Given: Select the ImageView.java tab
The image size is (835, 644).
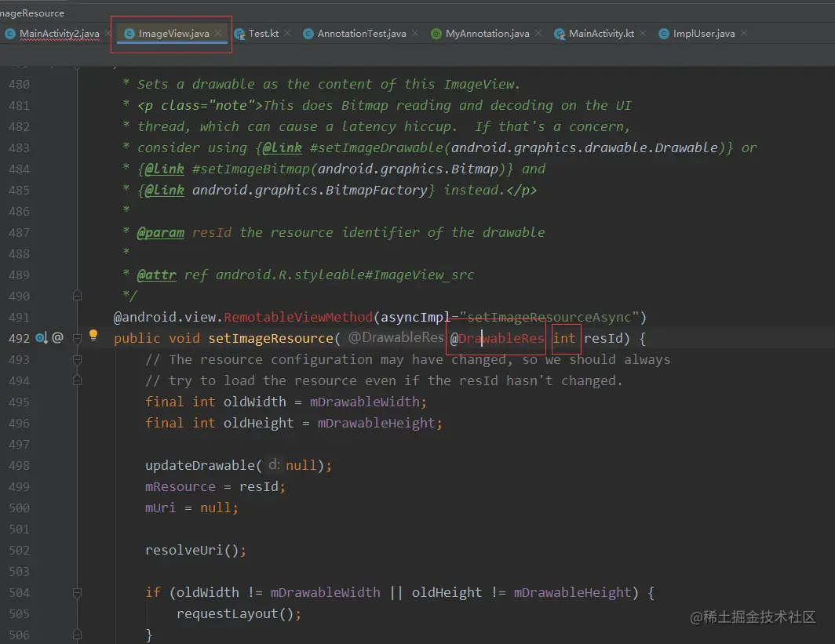Looking at the screenshot, I should [173, 34].
